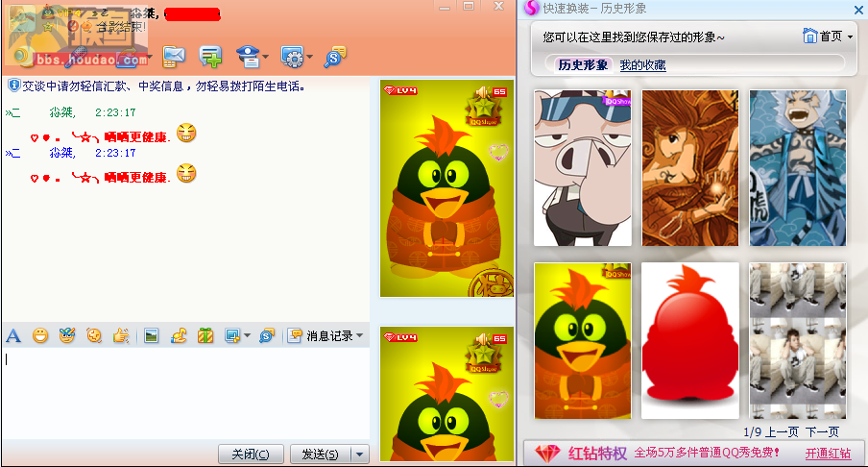
Task: Click the top toolbar magnifier search icon
Action: click(x=335, y=57)
